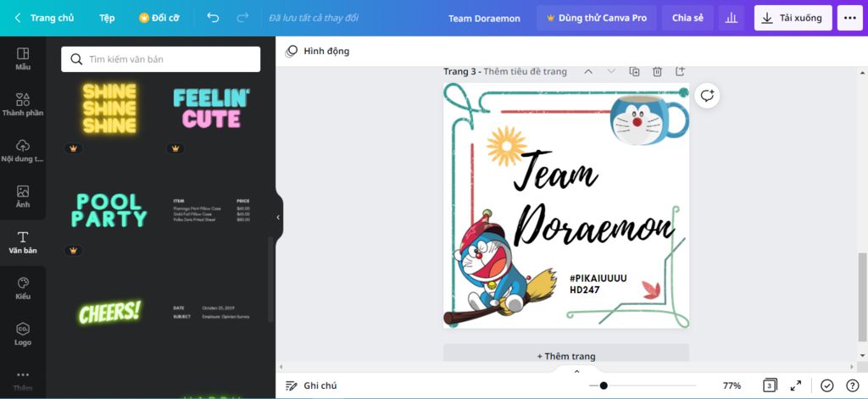Open the Kiểu styles palette tab
The image size is (868, 399).
pos(23,288)
